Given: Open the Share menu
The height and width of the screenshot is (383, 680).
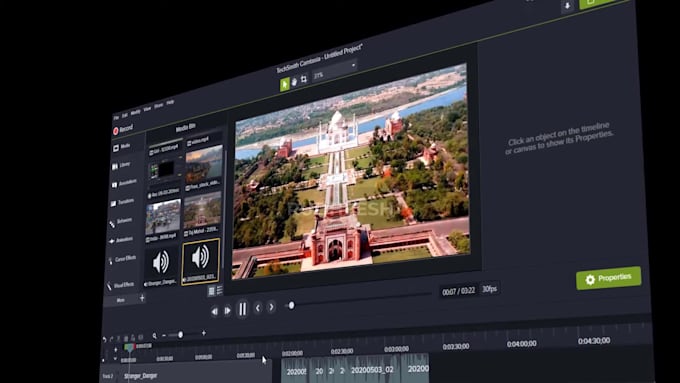Looking at the screenshot, I should 159,105.
